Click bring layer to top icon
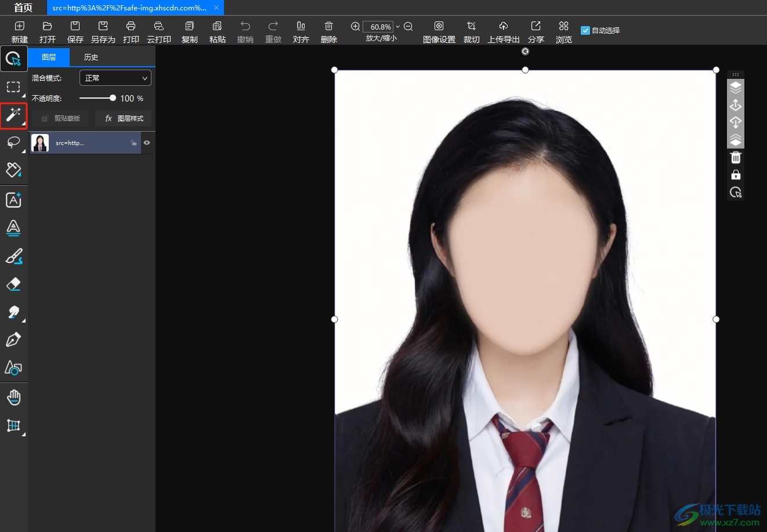767x532 pixels. pos(736,88)
